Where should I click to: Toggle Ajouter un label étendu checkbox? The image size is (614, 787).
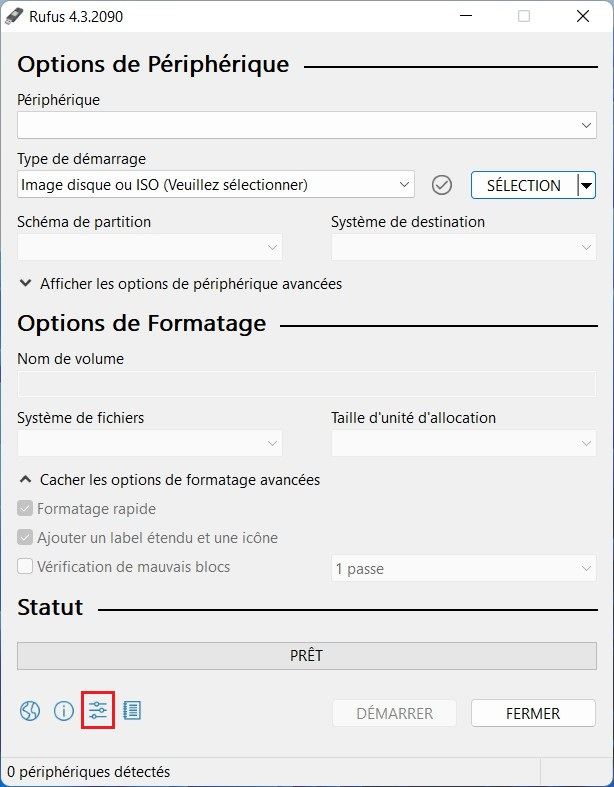pyautogui.click(x=26, y=538)
